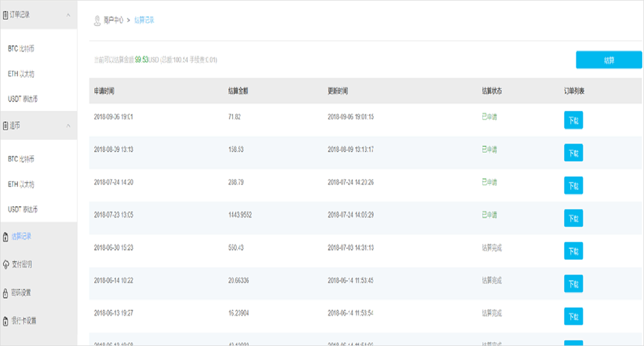The height and width of the screenshot is (346, 644).
Task: Click the 结算记录 sidebar icon
Action: [6, 236]
